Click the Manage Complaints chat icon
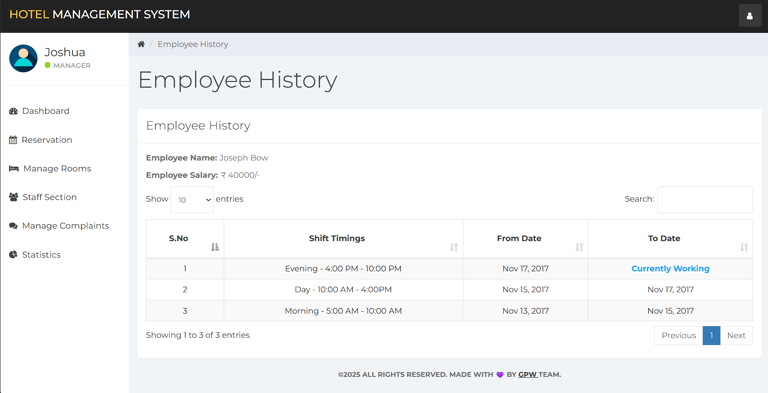This screenshot has width=768, height=393. (x=13, y=226)
